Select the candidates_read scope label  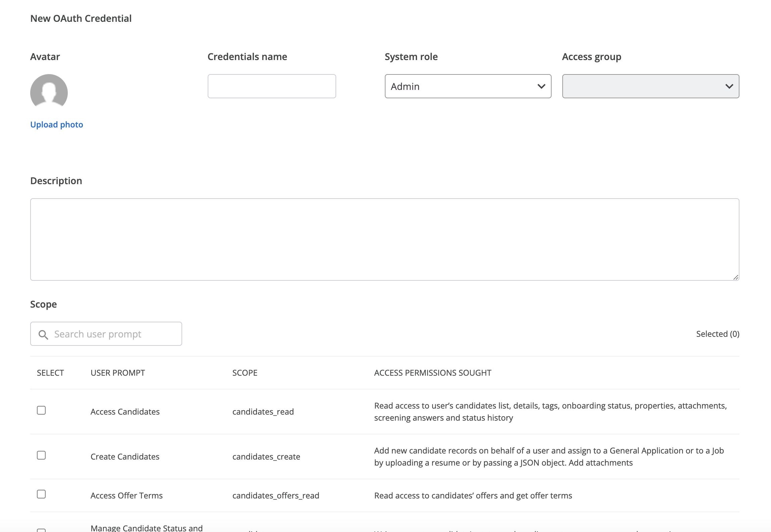(x=263, y=412)
